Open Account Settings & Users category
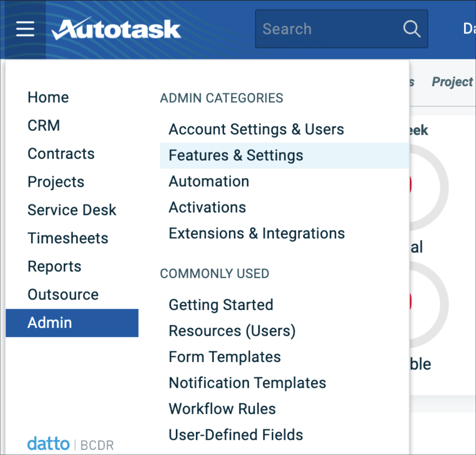This screenshot has width=476, height=455. [256, 129]
